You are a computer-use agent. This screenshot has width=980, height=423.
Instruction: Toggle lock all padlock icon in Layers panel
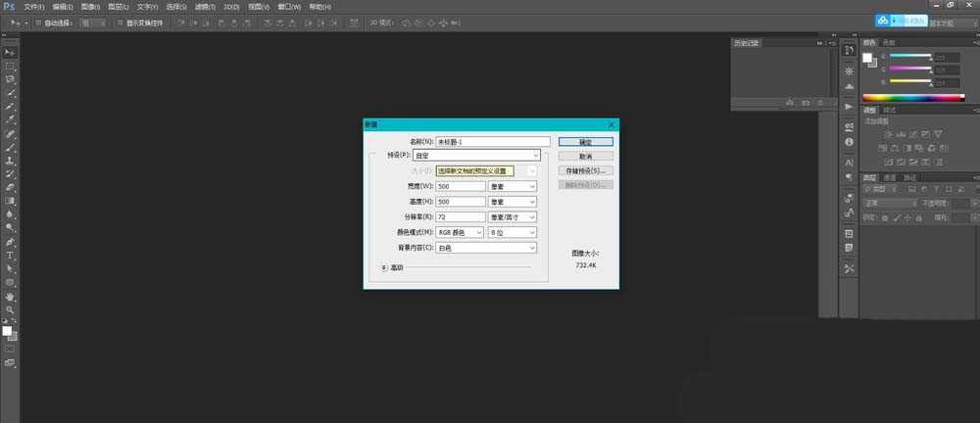click(x=918, y=218)
